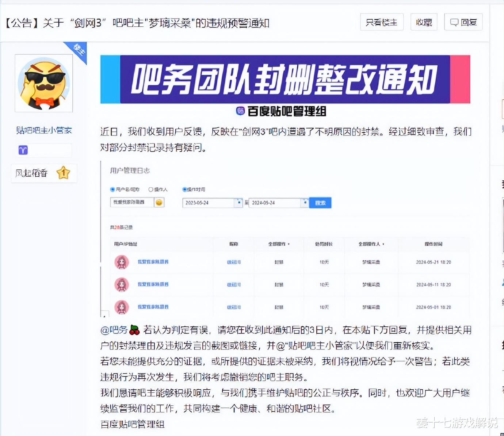The height and width of the screenshot is (436, 504).
Task: Click the start date field 2023-05-24
Action: click(x=208, y=203)
